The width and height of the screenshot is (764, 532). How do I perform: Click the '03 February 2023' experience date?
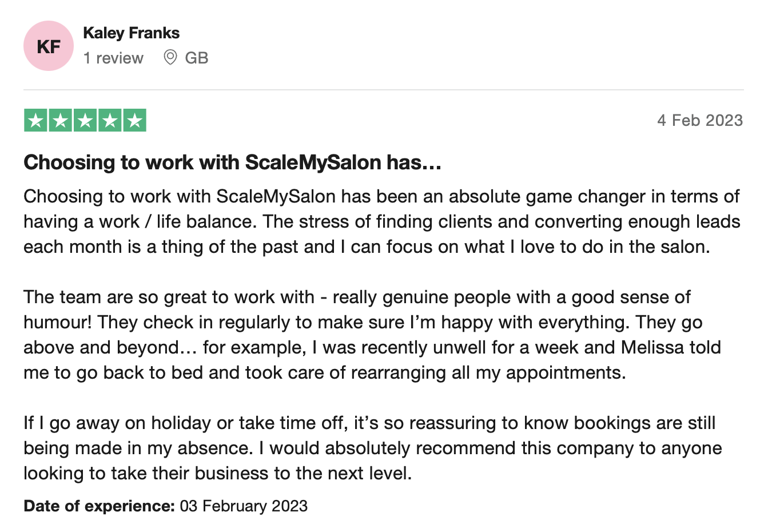click(x=244, y=506)
